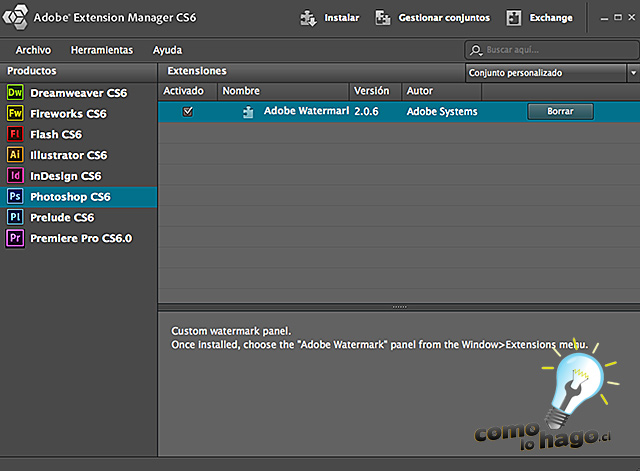Minimize the Extension Manager window
This screenshot has height=471, width=640.
pyautogui.click(x=604, y=18)
